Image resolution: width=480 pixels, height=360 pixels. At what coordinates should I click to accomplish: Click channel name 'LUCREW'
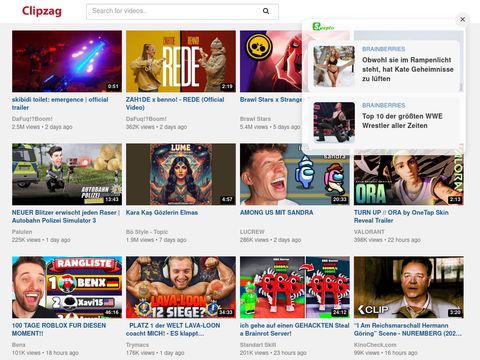[x=252, y=232]
